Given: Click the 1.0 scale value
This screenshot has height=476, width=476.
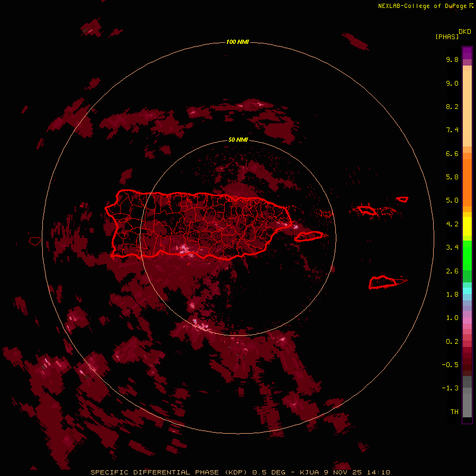Looking at the screenshot, I should point(452,318).
